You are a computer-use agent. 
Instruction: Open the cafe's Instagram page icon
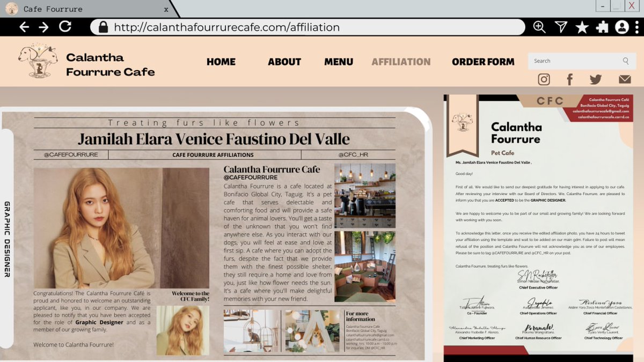point(544,79)
